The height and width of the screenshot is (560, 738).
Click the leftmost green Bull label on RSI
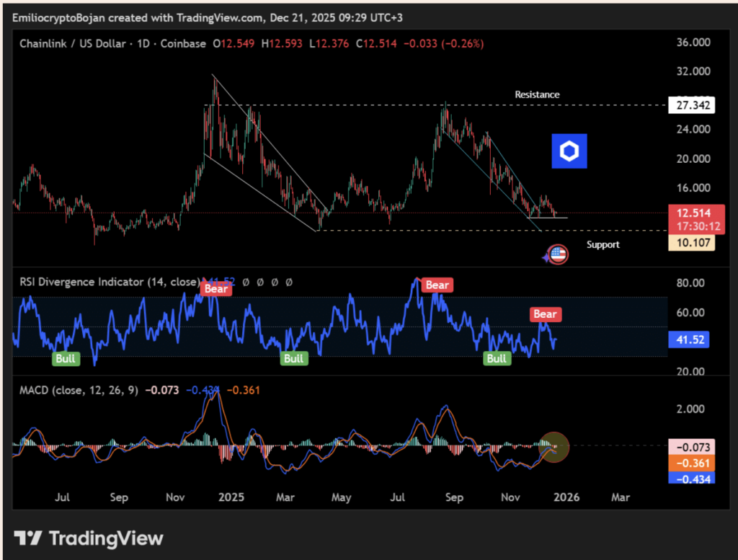coord(66,358)
